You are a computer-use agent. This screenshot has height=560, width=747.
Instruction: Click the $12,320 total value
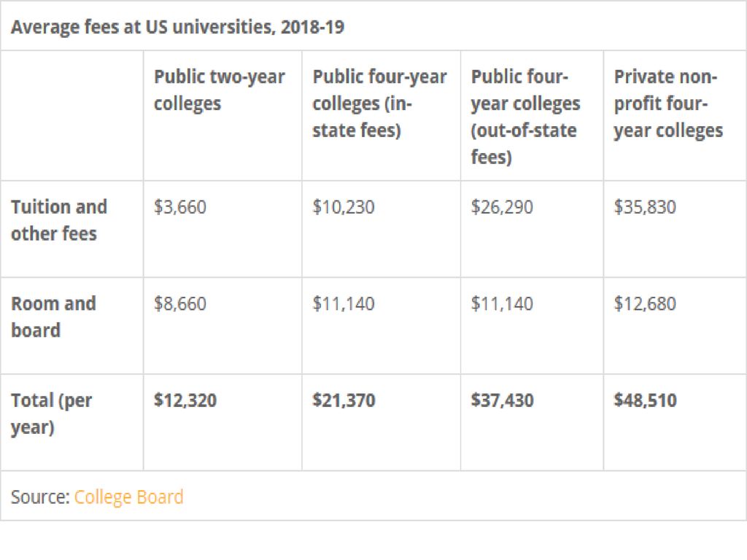[x=185, y=400]
